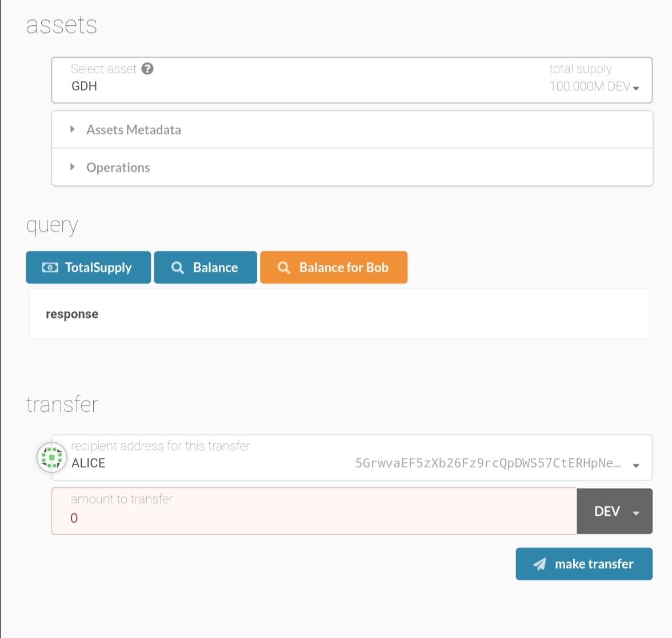Click the 5Grwva recipient address text
672x638 pixels.
coord(487,463)
